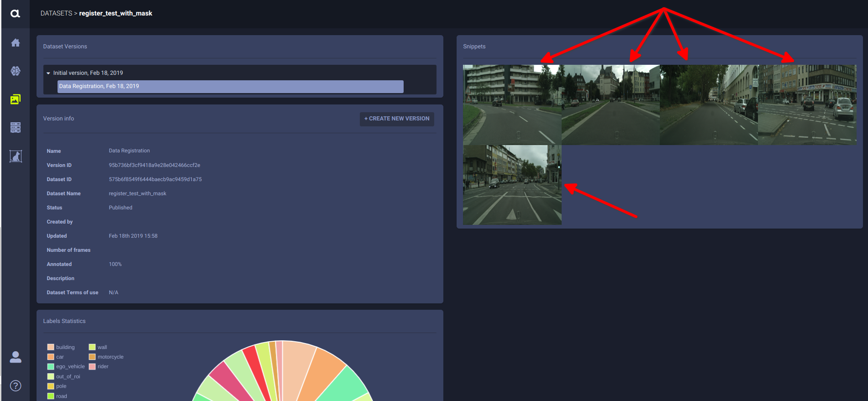Open the user profile icon
This screenshot has width=868, height=401.
pos(16,357)
